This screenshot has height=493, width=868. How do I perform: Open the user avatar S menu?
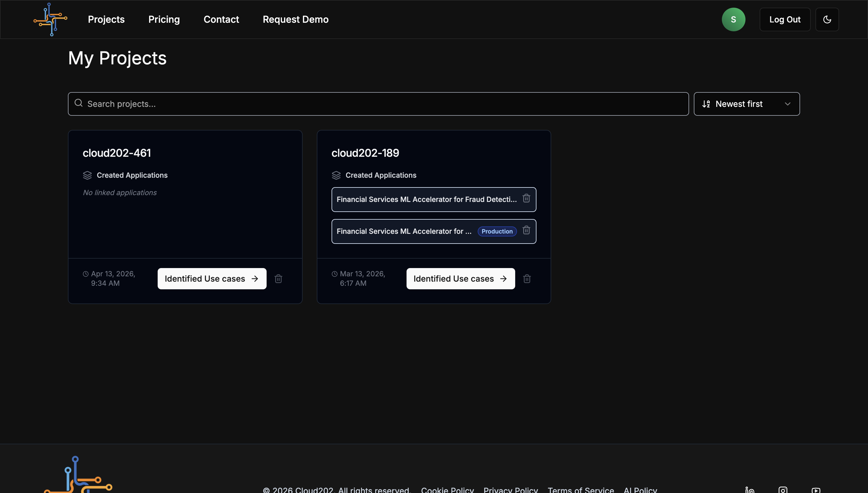(x=733, y=19)
